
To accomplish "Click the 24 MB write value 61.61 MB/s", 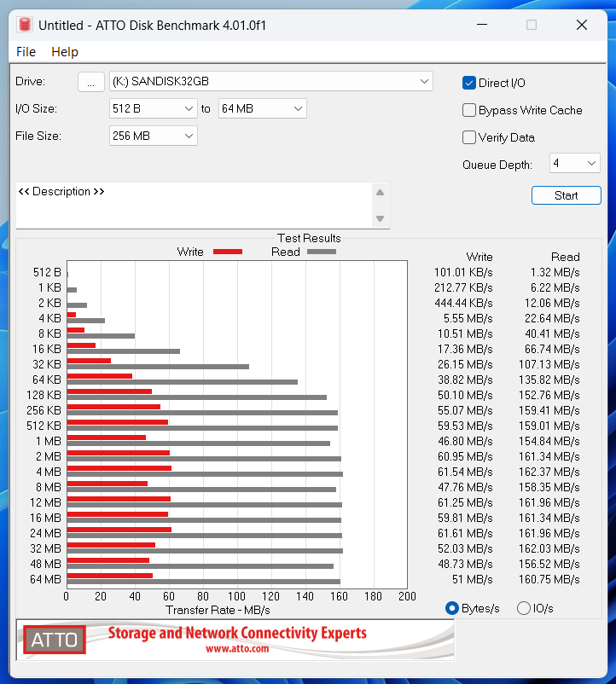I will coord(465,534).
